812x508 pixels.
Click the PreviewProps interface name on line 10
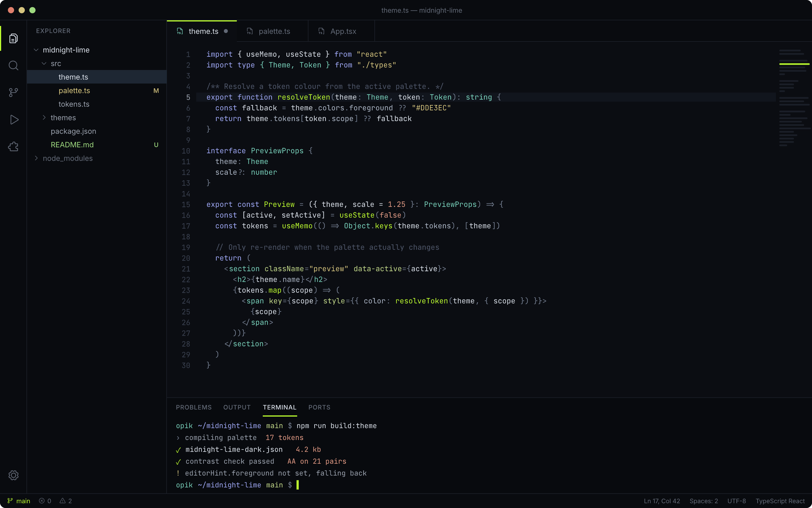pos(277,151)
